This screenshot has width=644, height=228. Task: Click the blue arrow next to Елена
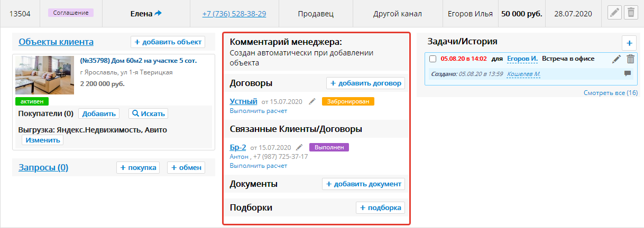click(158, 14)
